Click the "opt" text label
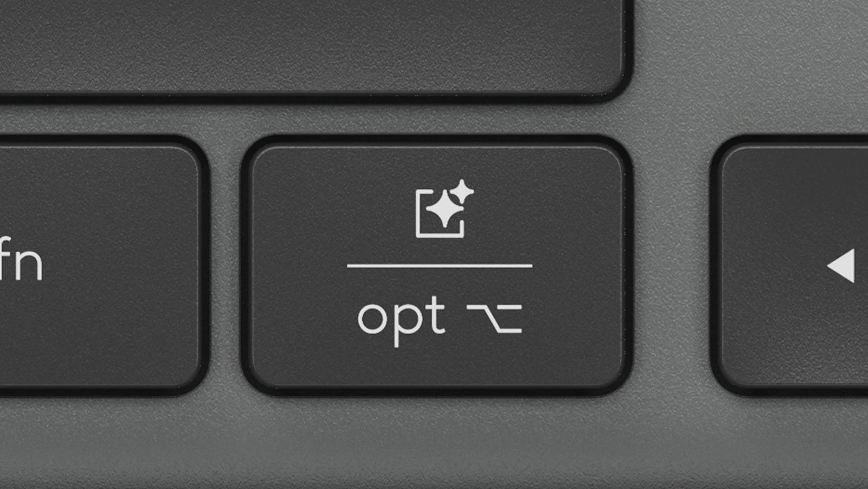This screenshot has height=489, width=868. coord(401,320)
